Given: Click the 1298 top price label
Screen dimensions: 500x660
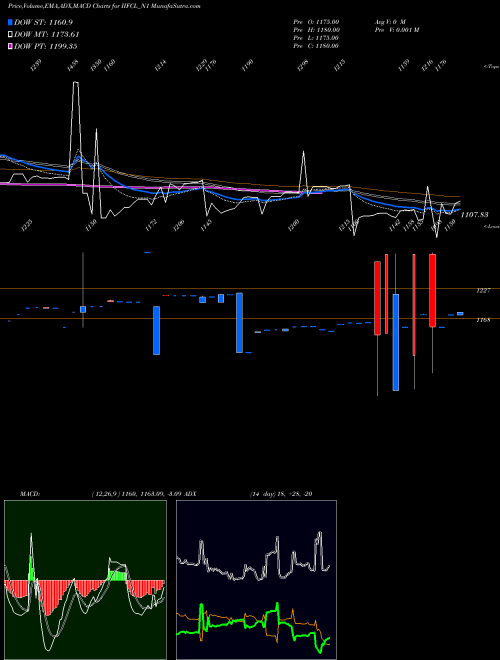Looking at the screenshot, I should (303, 65).
